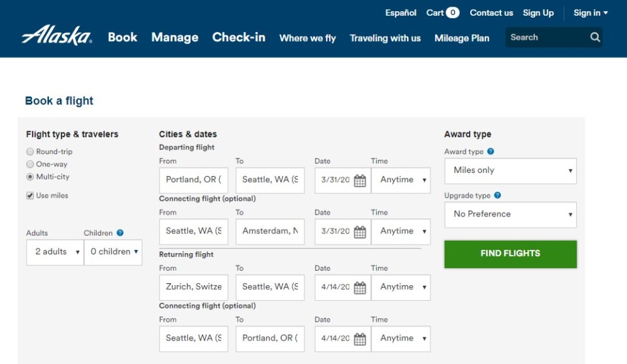Viewport: 627px width, 364px height.
Task: Open the Check-in menu
Action: (x=239, y=37)
